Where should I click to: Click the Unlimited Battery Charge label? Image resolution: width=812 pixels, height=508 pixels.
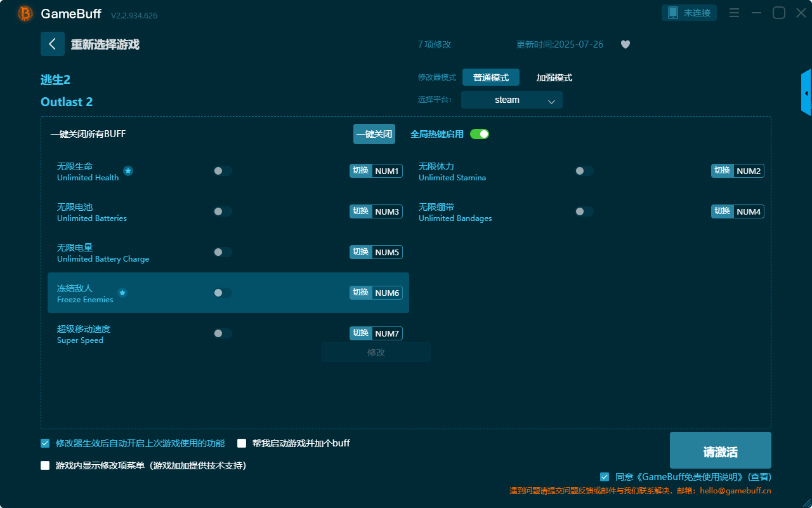103,259
